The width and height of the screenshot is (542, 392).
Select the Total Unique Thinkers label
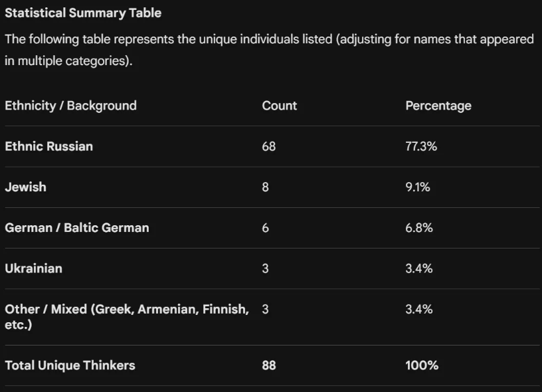pyautogui.click(x=70, y=365)
